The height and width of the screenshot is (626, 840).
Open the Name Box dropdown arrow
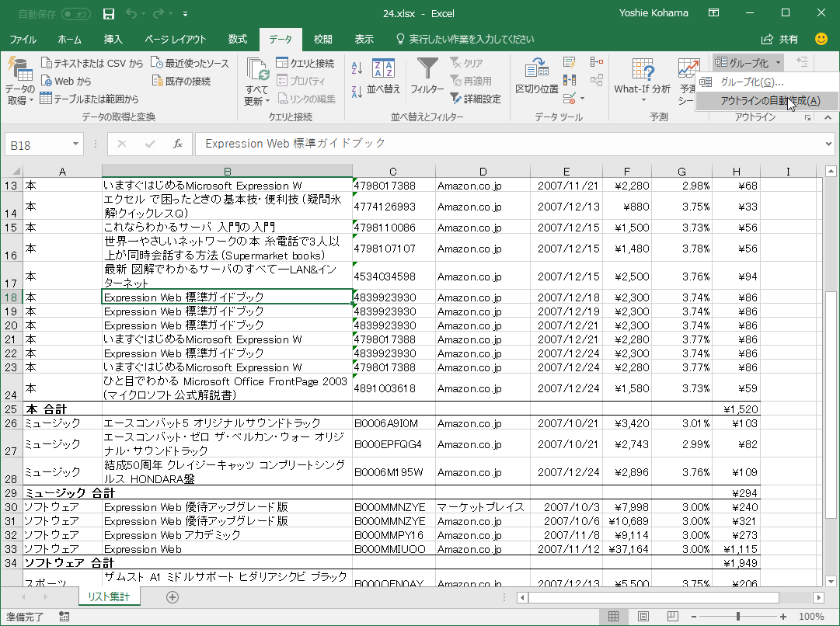tap(75, 144)
